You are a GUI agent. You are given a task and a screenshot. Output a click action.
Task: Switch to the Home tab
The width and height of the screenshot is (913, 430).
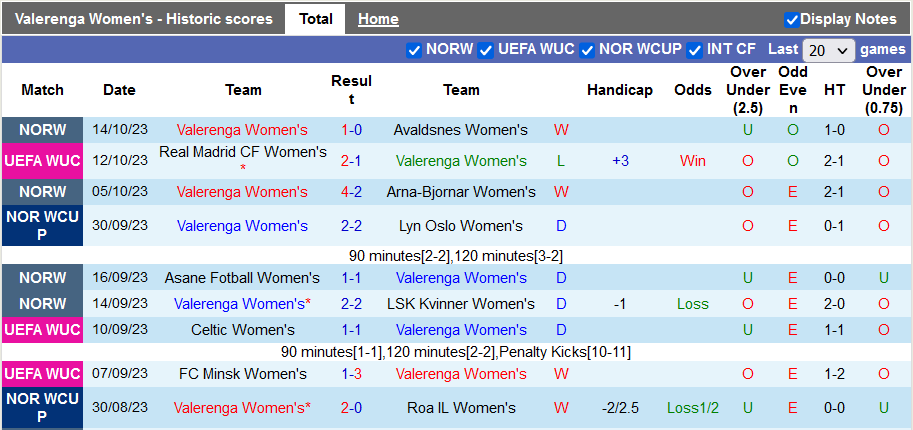tap(378, 19)
